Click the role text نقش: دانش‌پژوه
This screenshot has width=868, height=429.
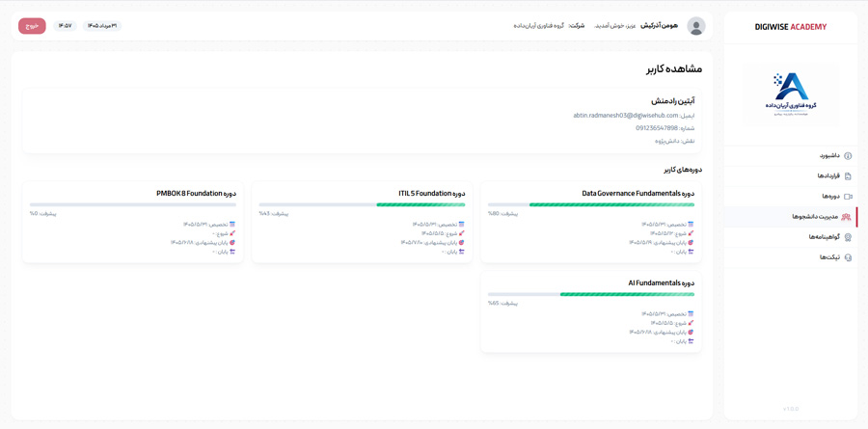[675, 141]
